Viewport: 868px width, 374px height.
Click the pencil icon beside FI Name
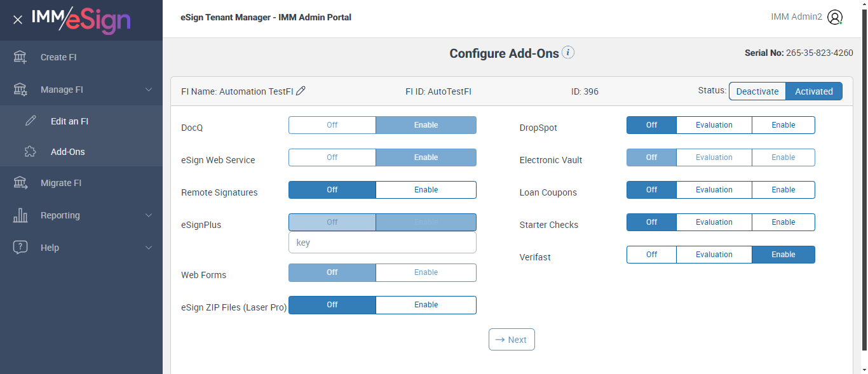[301, 91]
